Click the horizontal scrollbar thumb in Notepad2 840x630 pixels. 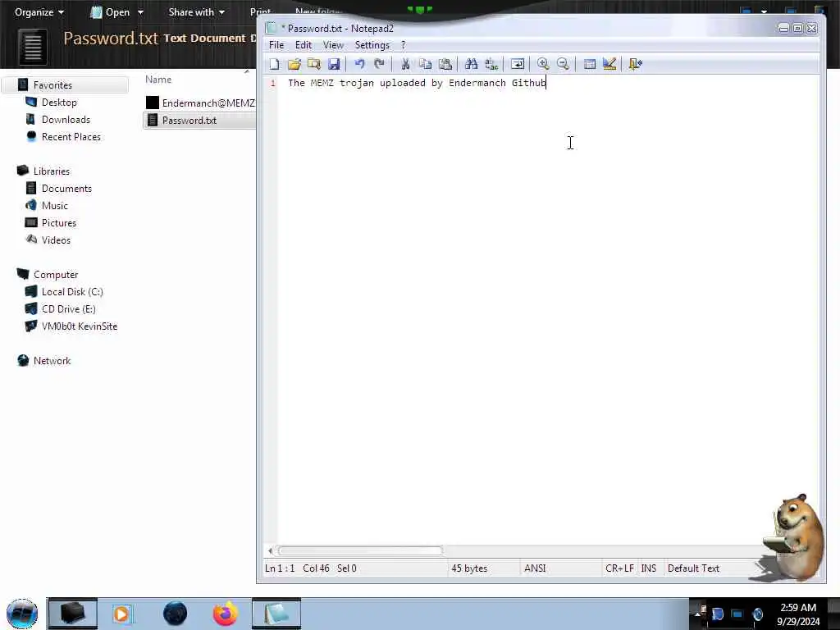click(361, 550)
